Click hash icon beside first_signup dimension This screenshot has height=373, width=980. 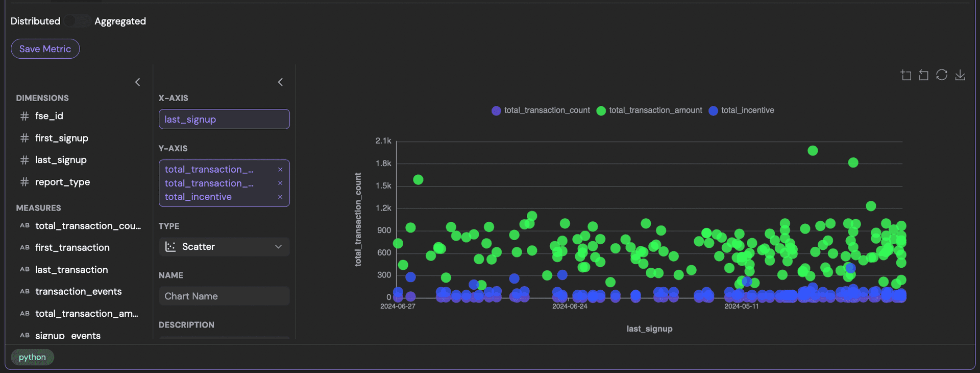point(24,138)
